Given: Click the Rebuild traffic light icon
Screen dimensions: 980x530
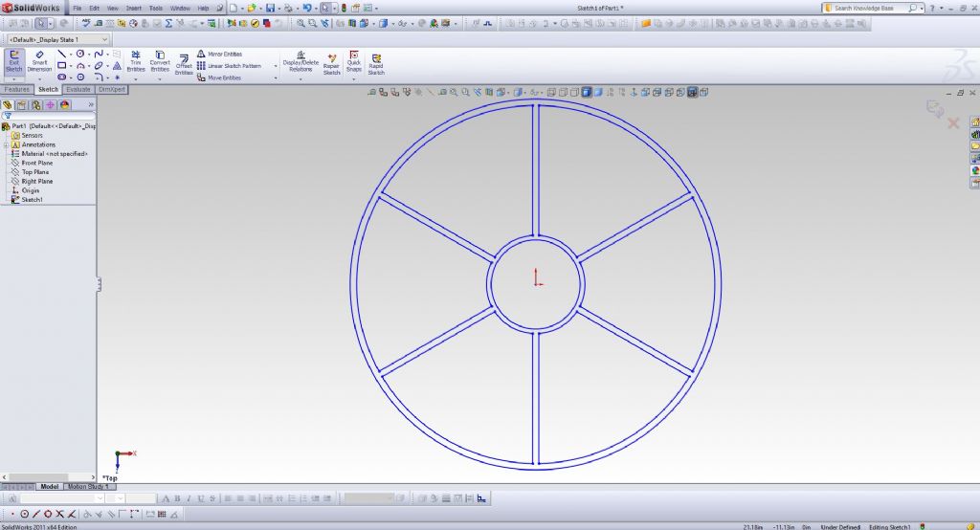Looking at the screenshot, I should coord(344,8).
